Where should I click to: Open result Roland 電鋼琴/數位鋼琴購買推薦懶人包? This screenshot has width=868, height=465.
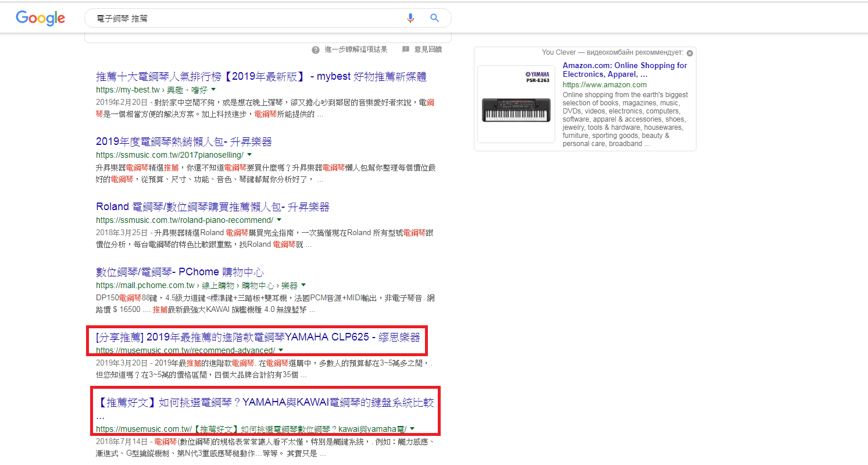[213, 207]
